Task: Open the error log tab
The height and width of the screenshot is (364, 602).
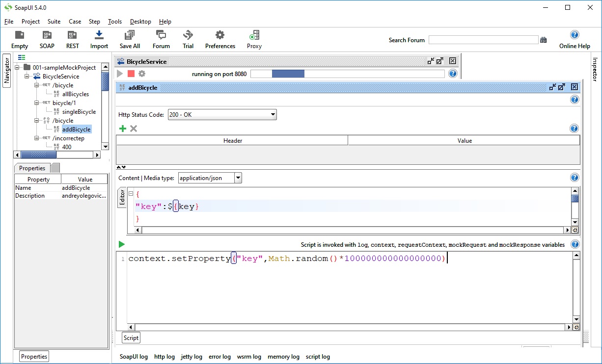Action: (219, 357)
